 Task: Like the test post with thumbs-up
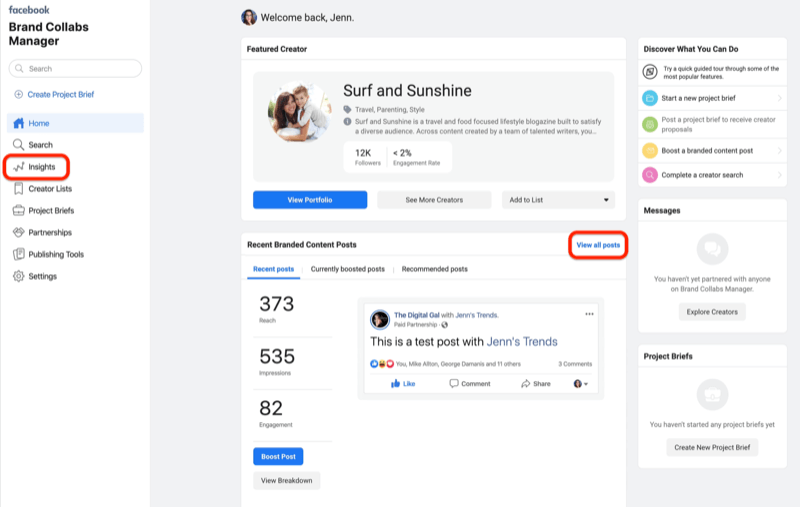403,384
